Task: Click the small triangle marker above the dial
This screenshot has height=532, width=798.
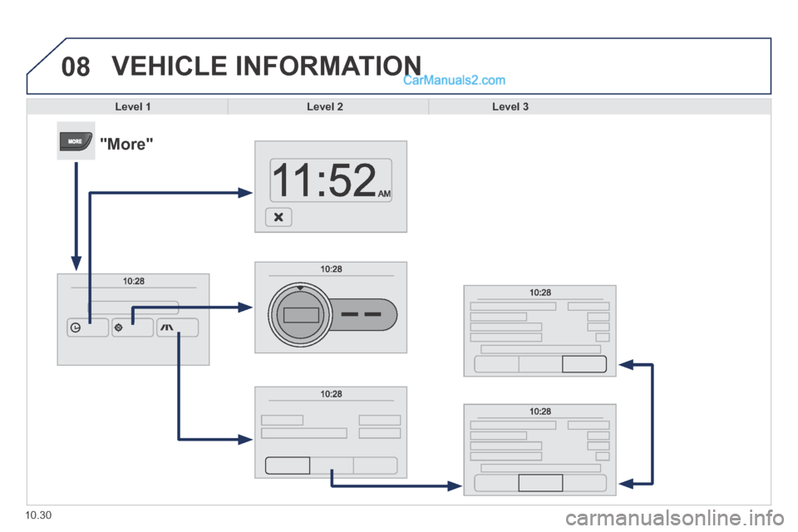Action: click(301, 288)
